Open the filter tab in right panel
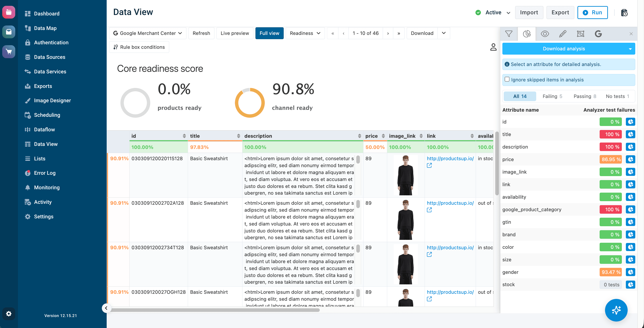 click(x=509, y=34)
